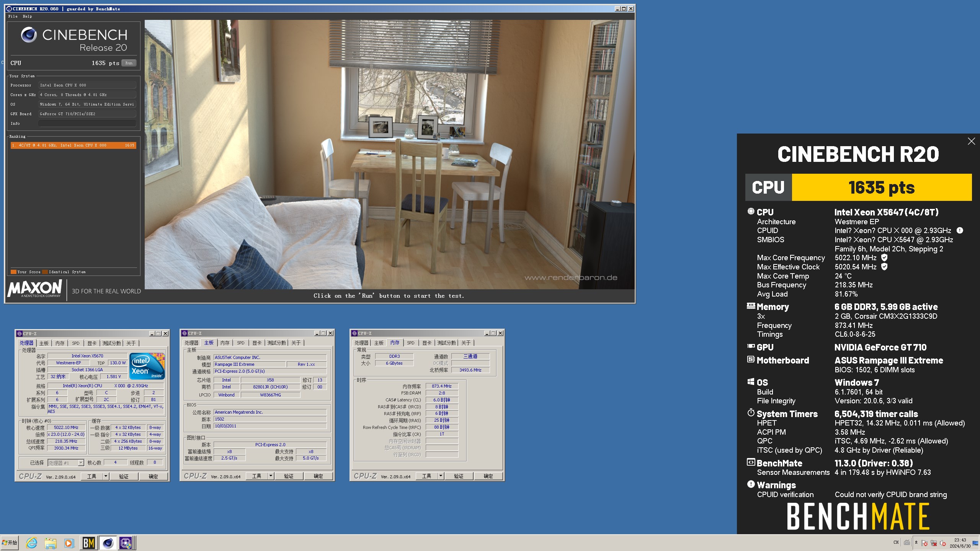This screenshot has width=980, height=551.
Task: Click shield icon next to Max Core Frequency
Action: pos(884,258)
